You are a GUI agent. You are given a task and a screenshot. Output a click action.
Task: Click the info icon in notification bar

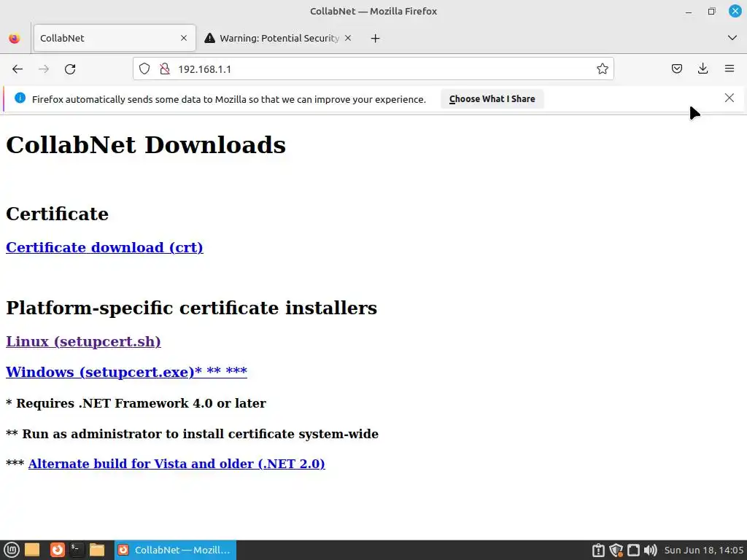[x=20, y=98]
